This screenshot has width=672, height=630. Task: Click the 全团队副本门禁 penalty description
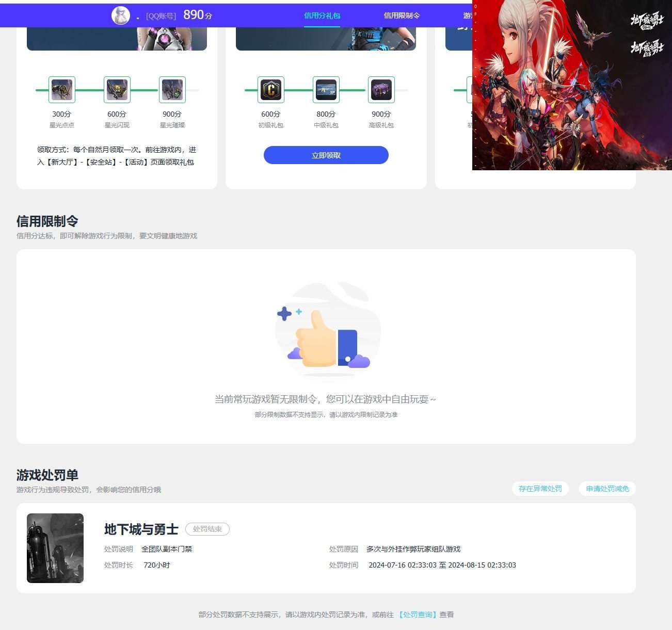tap(167, 549)
